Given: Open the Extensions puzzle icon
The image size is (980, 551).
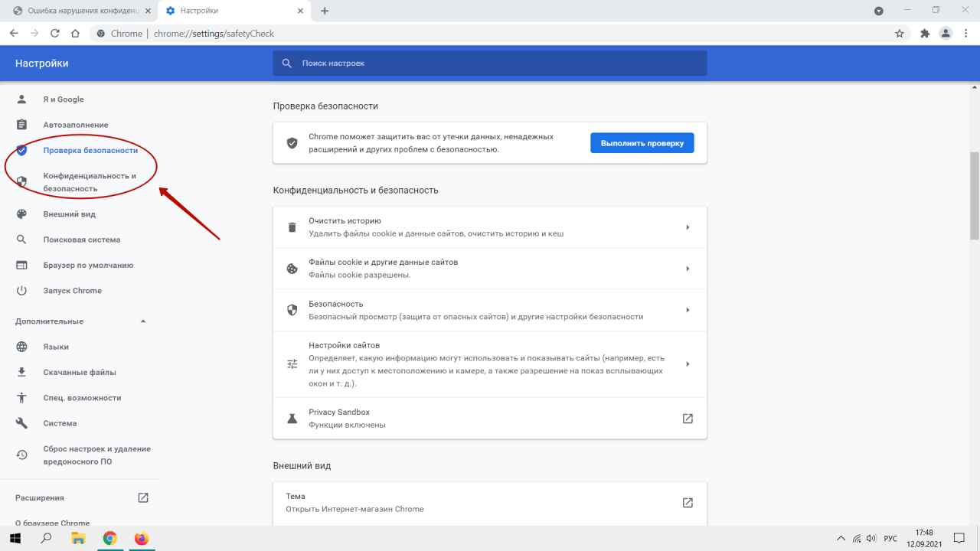Looking at the screenshot, I should coord(924,34).
